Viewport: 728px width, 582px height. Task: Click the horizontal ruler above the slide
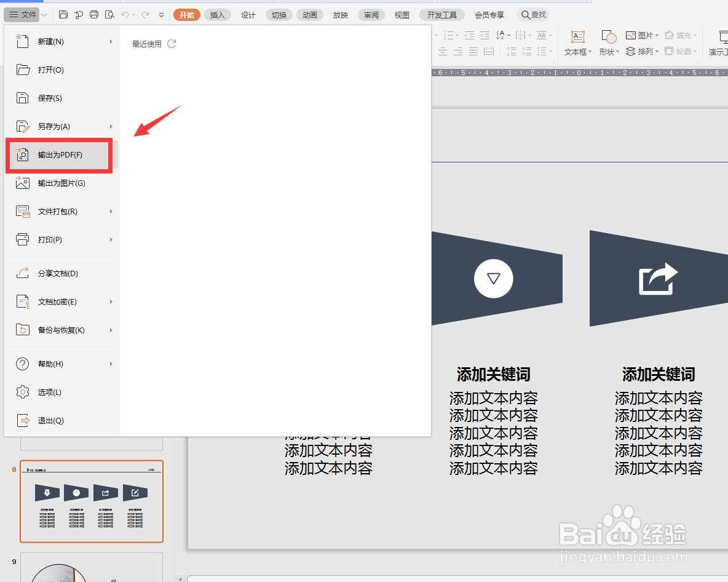tap(579, 73)
